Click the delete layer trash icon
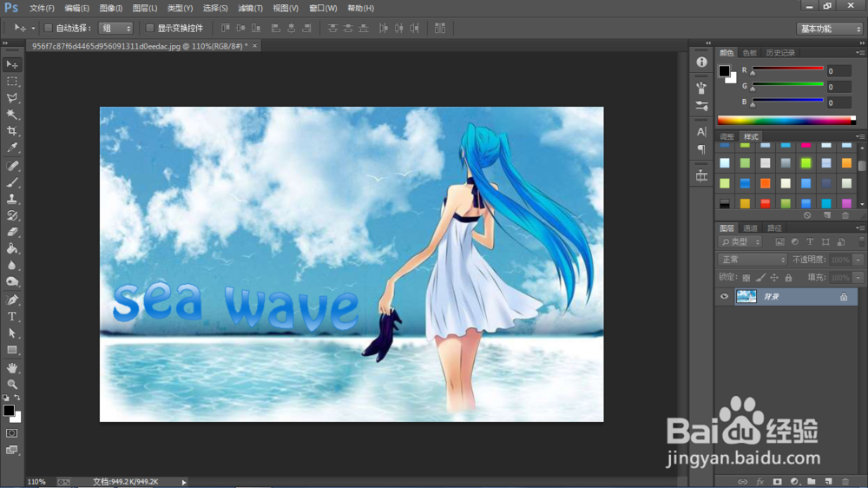 (845, 481)
